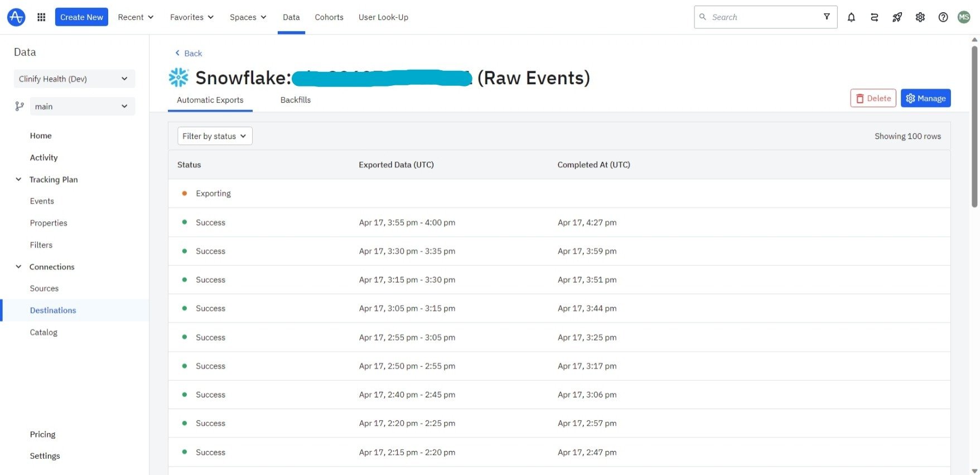
Task: Open the notifications bell icon
Action: [x=851, y=17]
